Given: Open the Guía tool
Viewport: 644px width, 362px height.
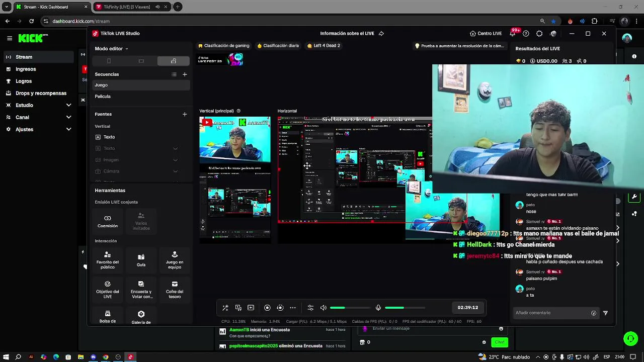Looking at the screenshot, I should click(141, 260).
